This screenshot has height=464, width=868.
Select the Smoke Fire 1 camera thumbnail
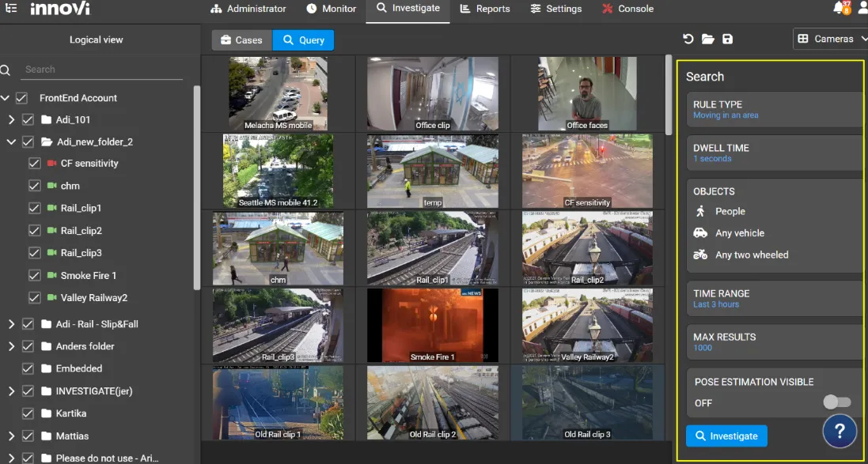pos(432,325)
